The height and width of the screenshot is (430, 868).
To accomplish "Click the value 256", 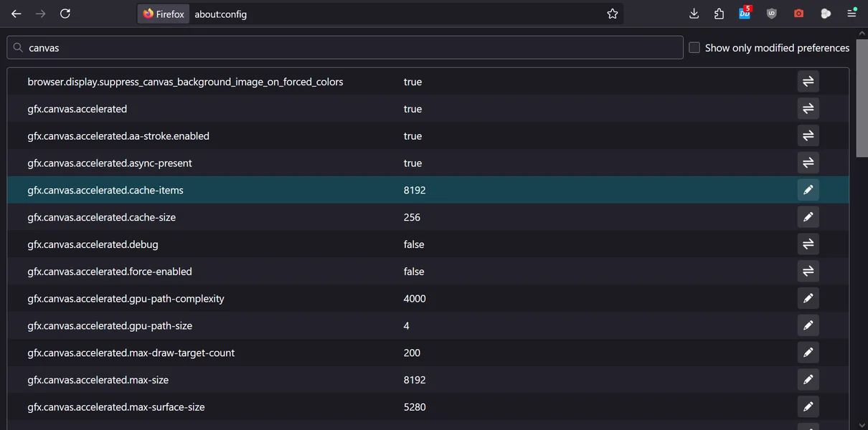I will tap(412, 217).
